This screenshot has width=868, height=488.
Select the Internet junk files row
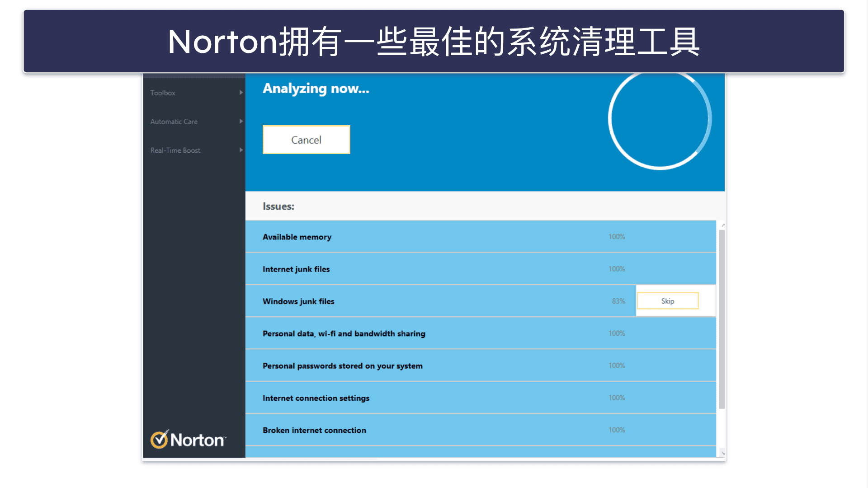[481, 269]
